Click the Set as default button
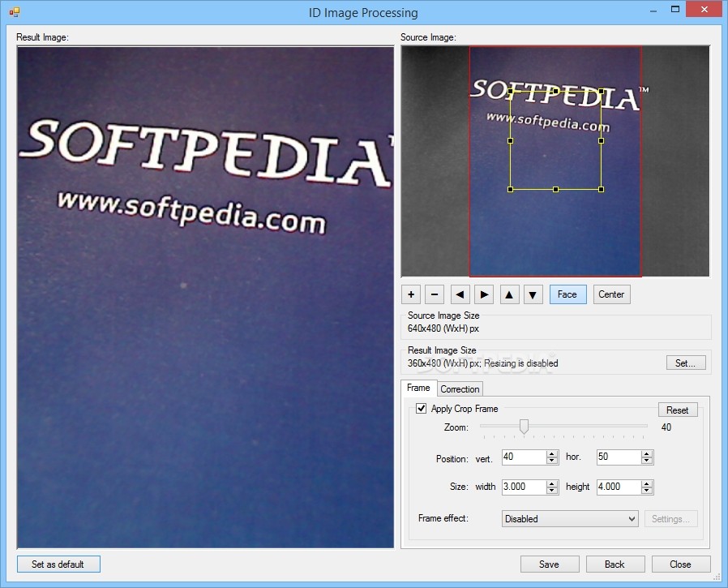The image size is (728, 588). 58,564
